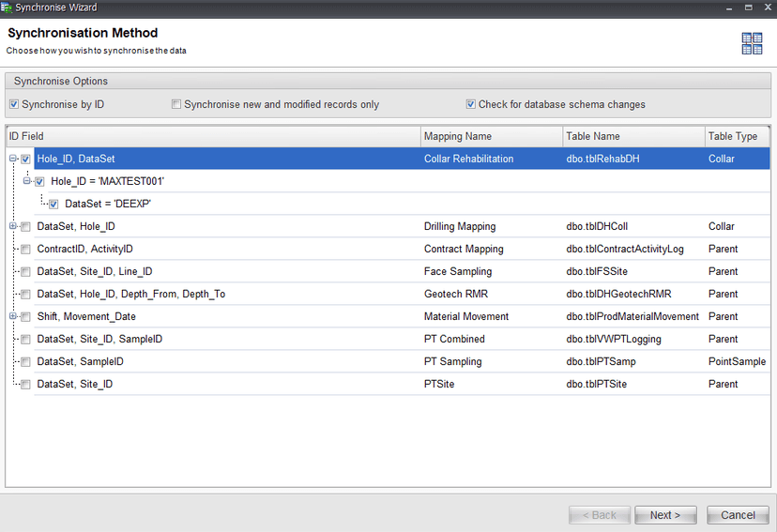Sort by the ID Field column header

coord(213,136)
